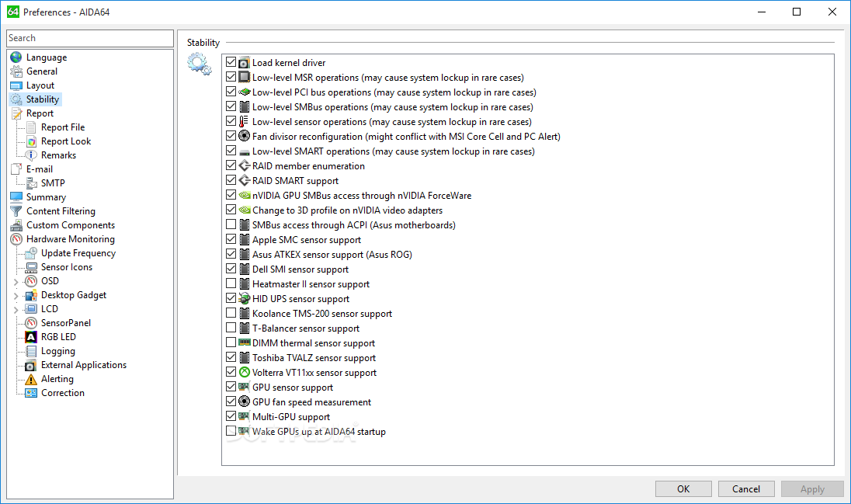The height and width of the screenshot is (504, 851).
Task: Expand the LCD tree node
Action: 16,310
